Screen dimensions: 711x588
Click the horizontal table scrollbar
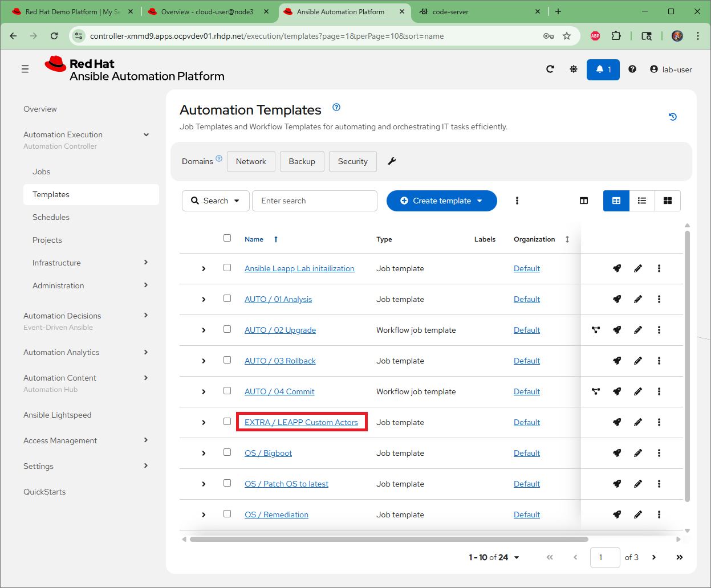pos(389,539)
